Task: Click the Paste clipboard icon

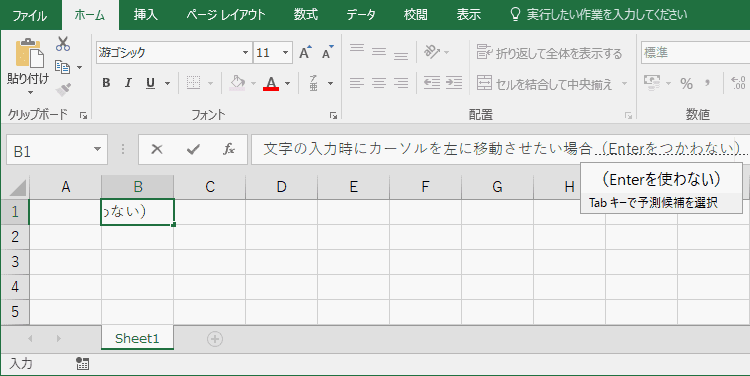Action: tap(29, 53)
